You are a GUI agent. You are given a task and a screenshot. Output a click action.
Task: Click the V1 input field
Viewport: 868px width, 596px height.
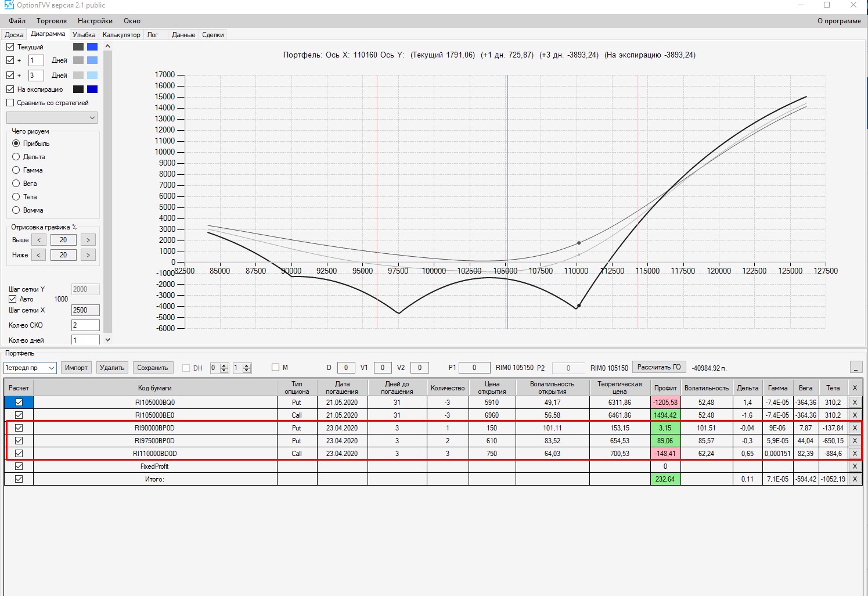point(383,368)
